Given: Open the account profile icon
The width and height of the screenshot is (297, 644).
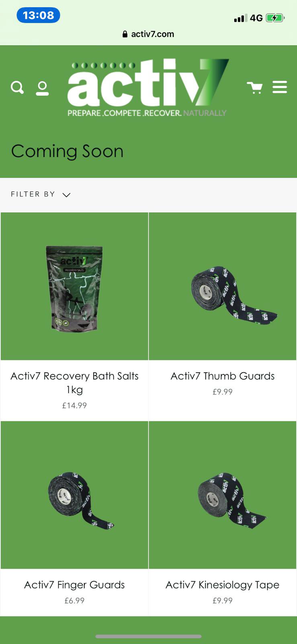Looking at the screenshot, I should point(42,88).
